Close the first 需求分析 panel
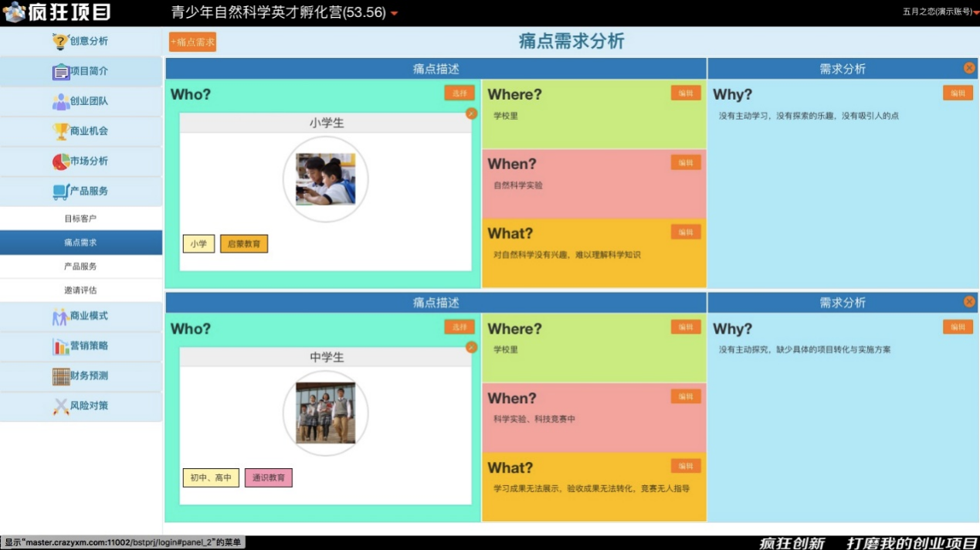 pos(969,68)
